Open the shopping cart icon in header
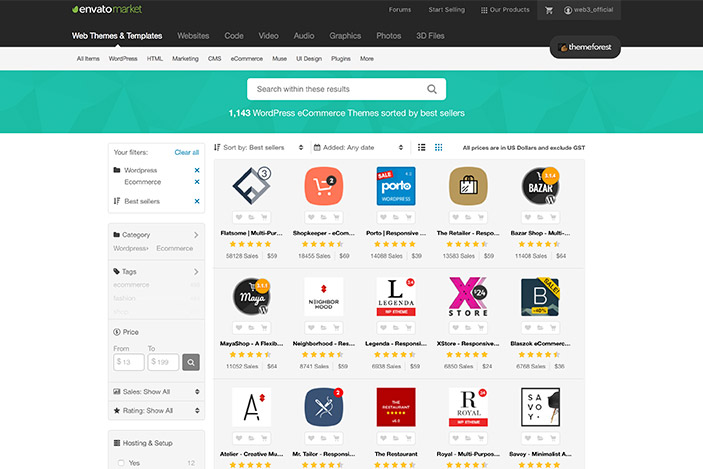The image size is (703, 469). pos(549,10)
